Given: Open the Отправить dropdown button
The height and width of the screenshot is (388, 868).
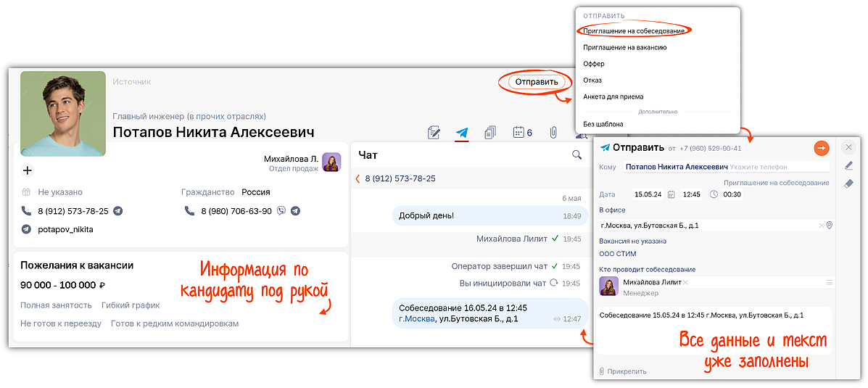Looking at the screenshot, I should [x=537, y=82].
